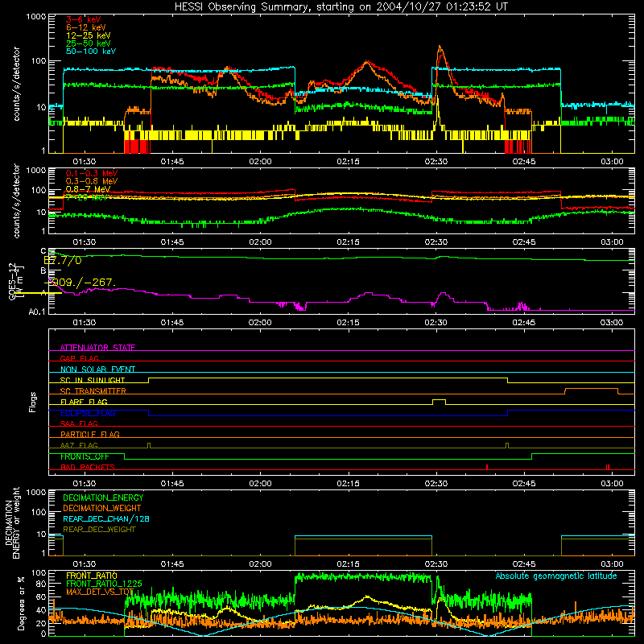Select the green FRONTS_OFF label
This screenshot has height=644, width=644.
(85, 456)
